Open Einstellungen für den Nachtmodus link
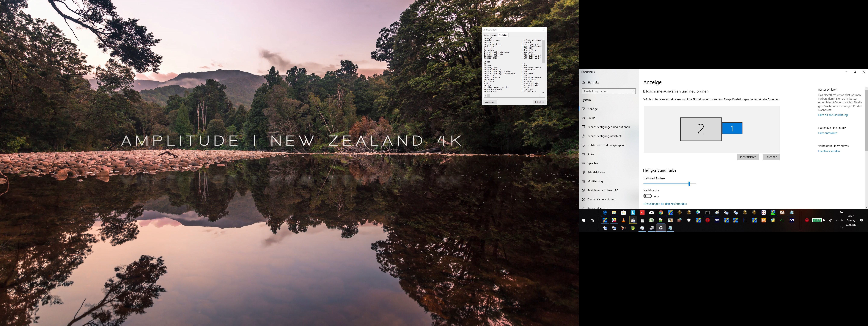Image resolution: width=868 pixels, height=326 pixels. (665, 204)
